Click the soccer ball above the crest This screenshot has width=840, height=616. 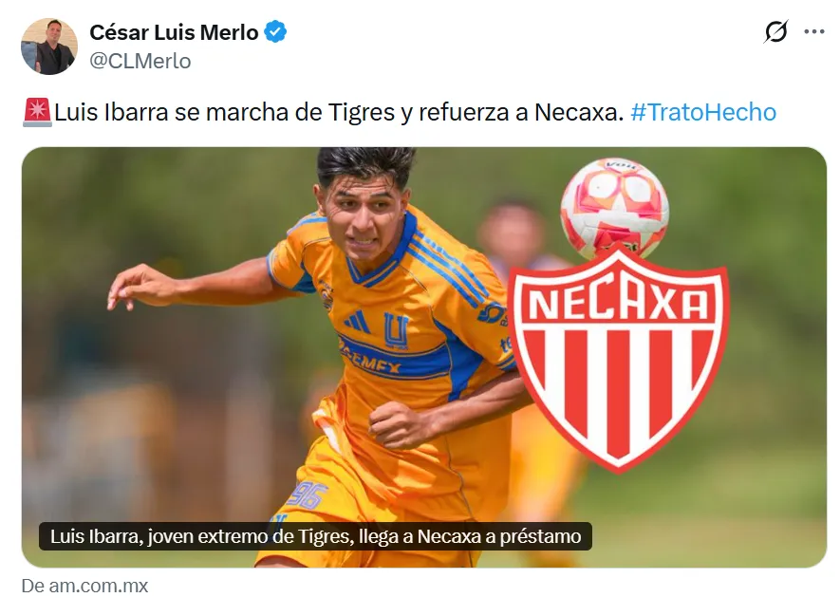[x=614, y=208]
